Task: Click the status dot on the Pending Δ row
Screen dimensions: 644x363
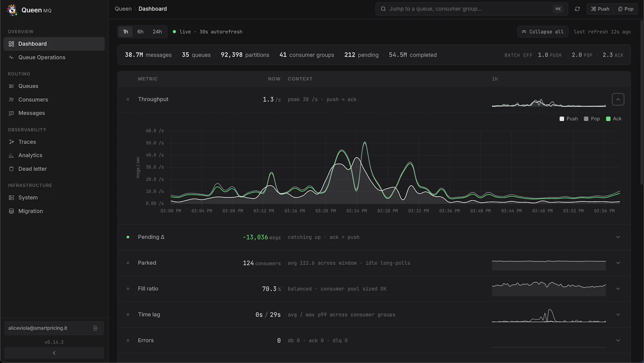Action: pyautogui.click(x=128, y=237)
